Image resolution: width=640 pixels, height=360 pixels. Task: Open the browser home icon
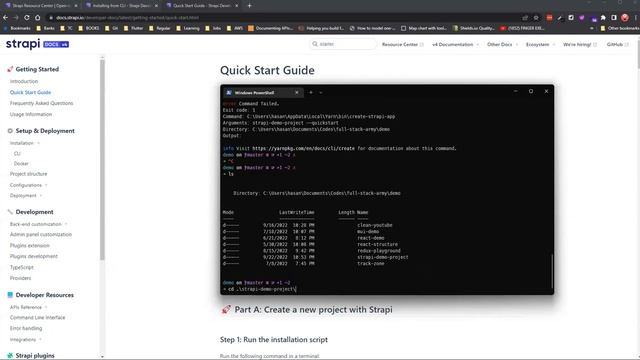(x=38, y=18)
